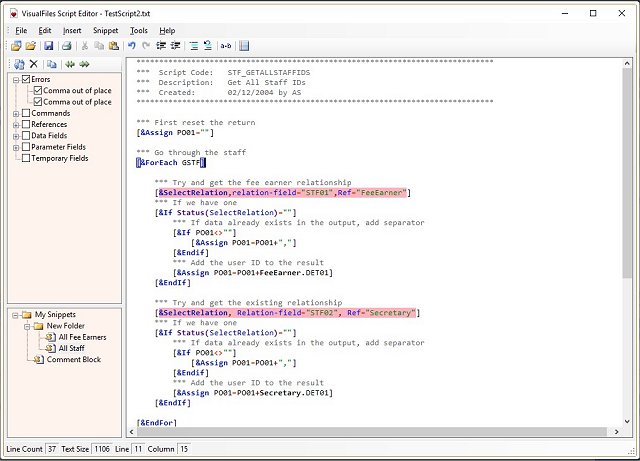Click the Paste clipboard icon
The width and height of the screenshot is (640, 461).
tap(113, 46)
